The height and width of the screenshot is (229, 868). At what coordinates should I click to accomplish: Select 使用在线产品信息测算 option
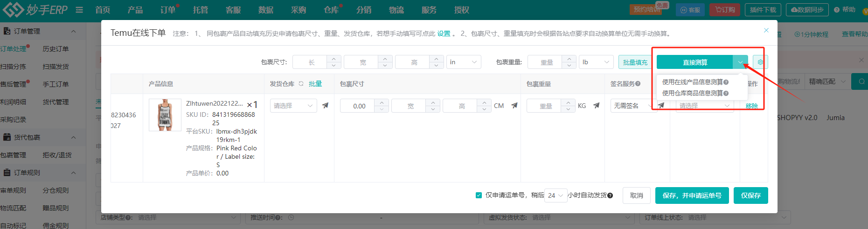[x=693, y=82]
